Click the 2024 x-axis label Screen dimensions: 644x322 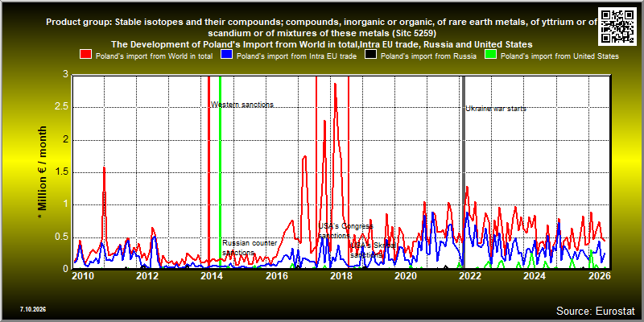pyautogui.click(x=534, y=276)
